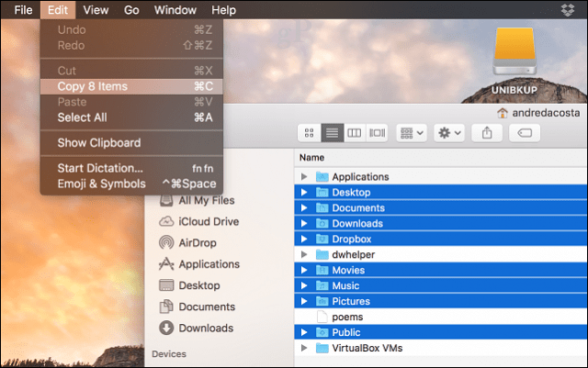Viewport: 588px width, 368px height.
Task: Click the Documents folder name in list
Action: [x=358, y=208]
